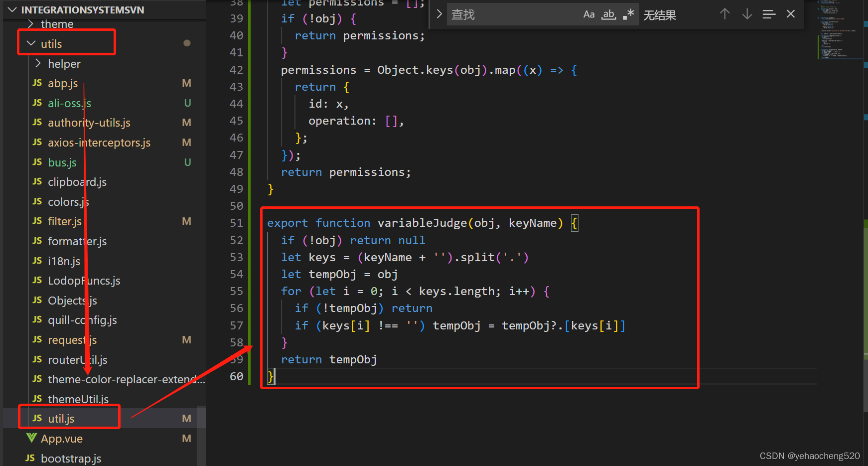The height and width of the screenshot is (466, 868).
Task: Click the JS icon beside clipboard.js
Action: (x=37, y=181)
